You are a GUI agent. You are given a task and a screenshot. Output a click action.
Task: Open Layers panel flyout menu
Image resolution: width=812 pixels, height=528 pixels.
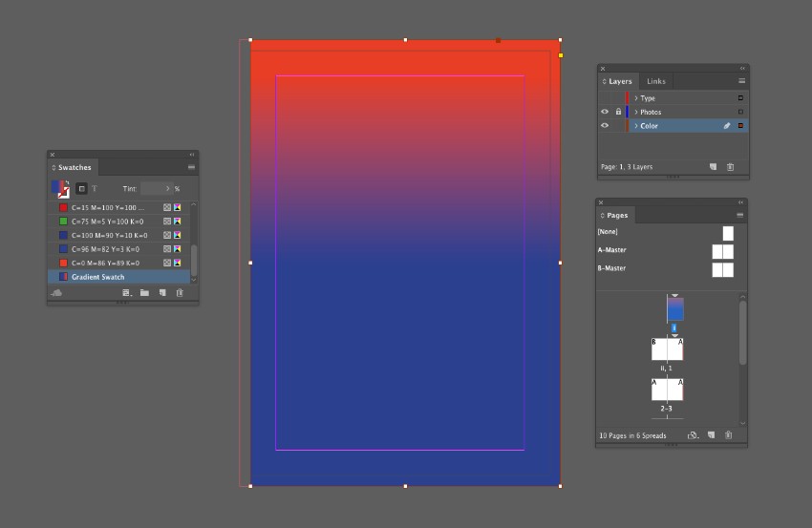coord(741,81)
